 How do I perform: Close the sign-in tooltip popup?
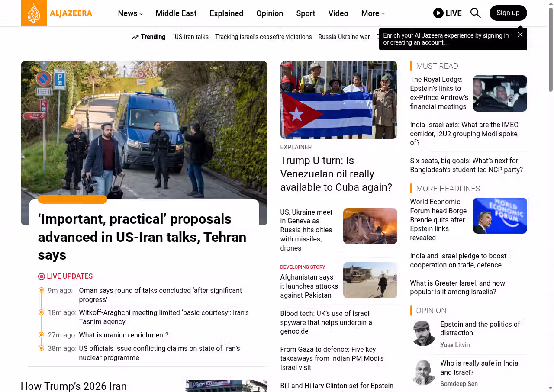[520, 35]
